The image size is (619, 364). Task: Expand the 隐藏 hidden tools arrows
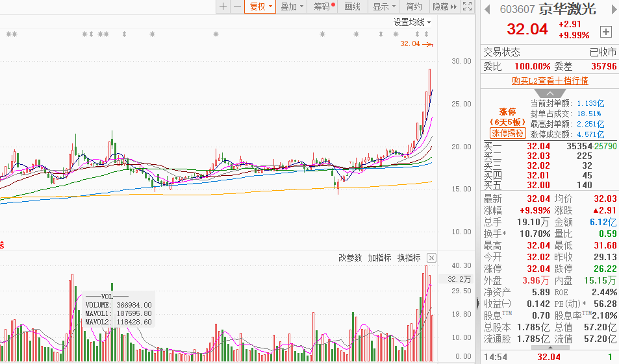point(444,6)
